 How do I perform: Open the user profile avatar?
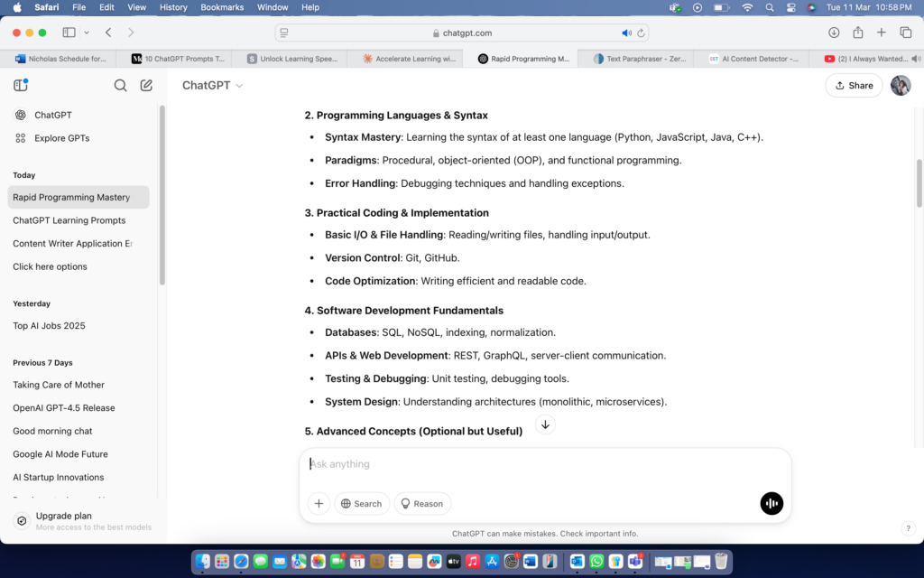click(x=901, y=86)
